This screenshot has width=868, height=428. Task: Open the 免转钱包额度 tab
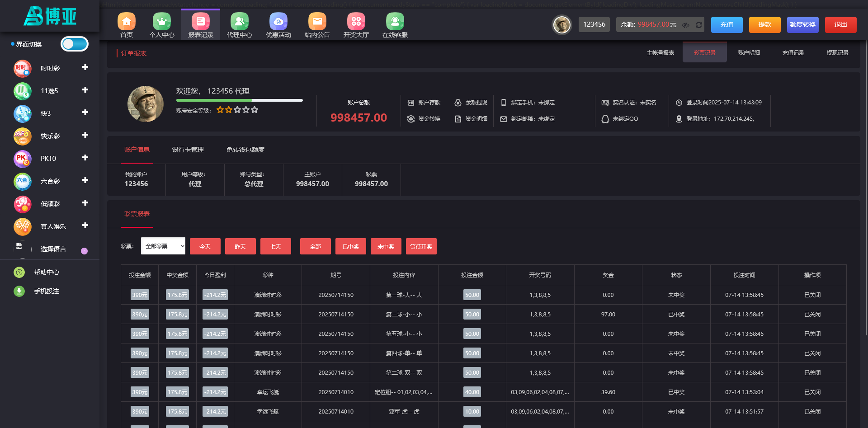click(245, 150)
